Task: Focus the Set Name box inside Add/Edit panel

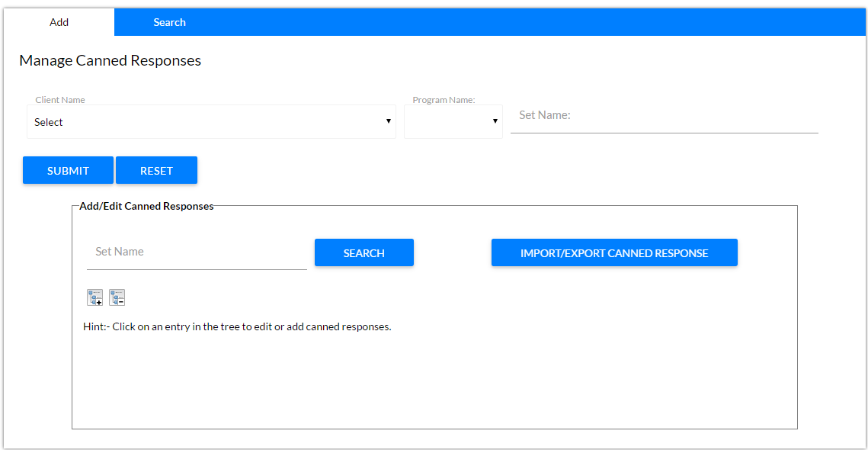Action: [x=196, y=252]
